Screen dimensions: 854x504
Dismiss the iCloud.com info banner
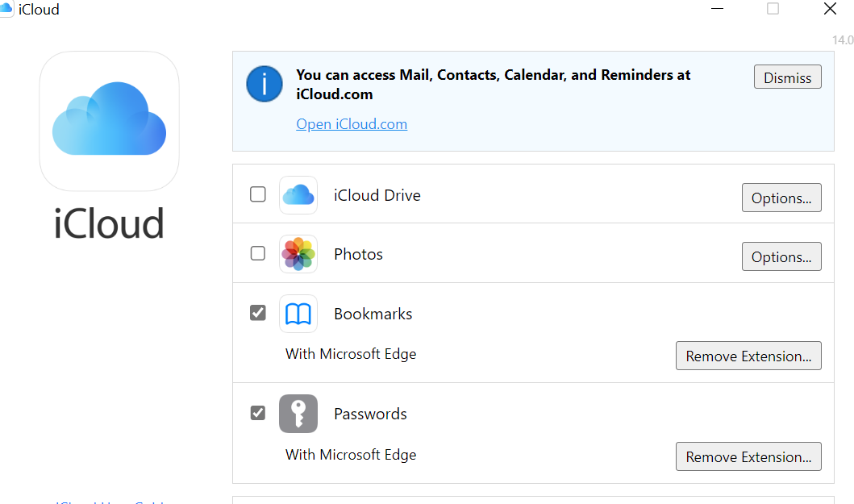tap(788, 77)
